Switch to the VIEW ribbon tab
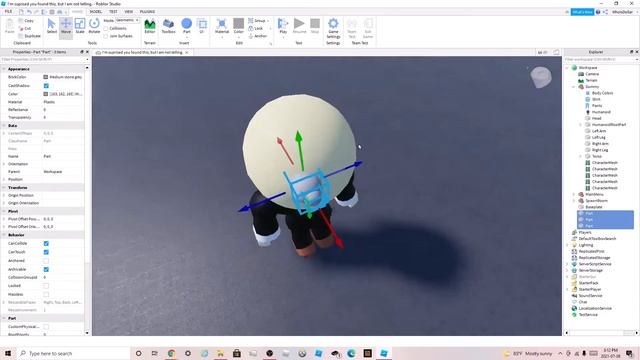640x360 pixels. click(x=129, y=12)
